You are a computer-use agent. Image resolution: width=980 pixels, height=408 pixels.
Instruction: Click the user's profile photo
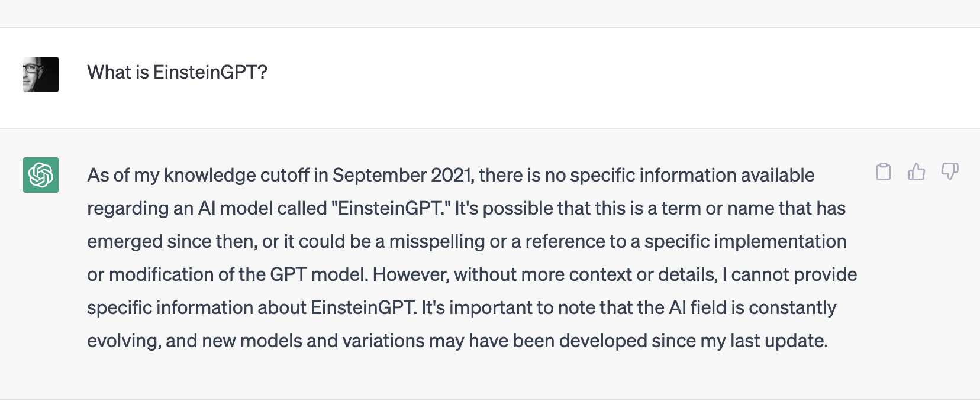(x=41, y=75)
